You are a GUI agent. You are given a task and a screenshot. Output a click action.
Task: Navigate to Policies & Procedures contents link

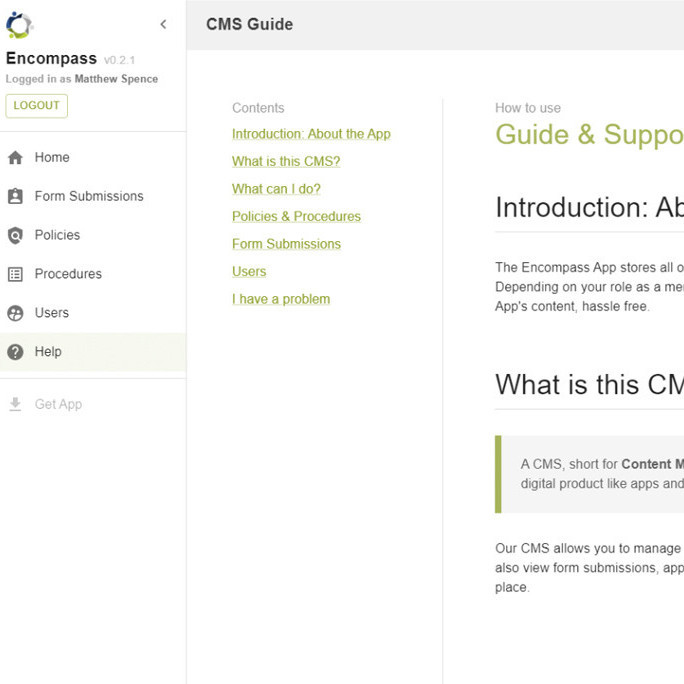296,216
